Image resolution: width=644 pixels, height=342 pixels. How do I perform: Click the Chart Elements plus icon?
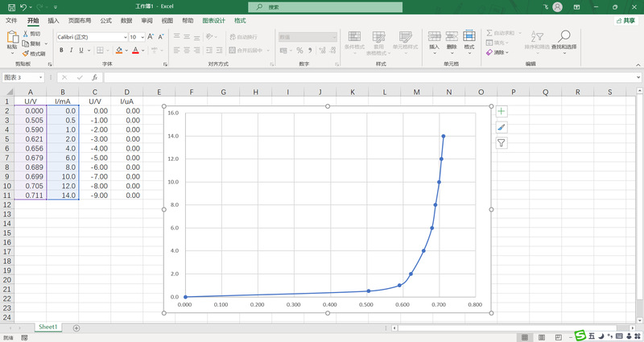click(501, 111)
